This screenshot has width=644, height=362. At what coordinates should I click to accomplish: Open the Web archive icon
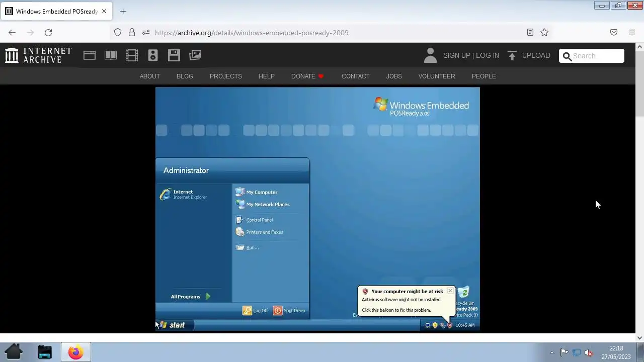pos(90,55)
